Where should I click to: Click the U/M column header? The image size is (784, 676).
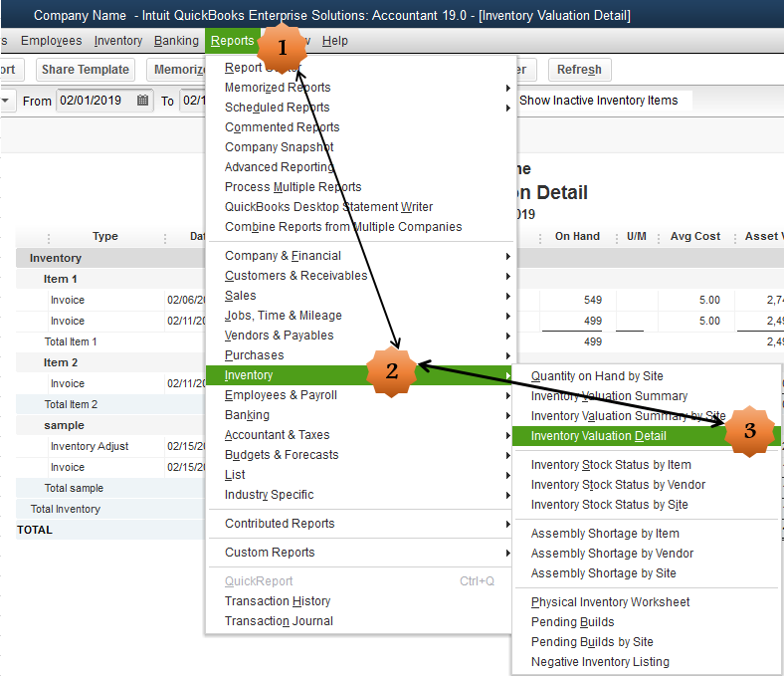637,237
